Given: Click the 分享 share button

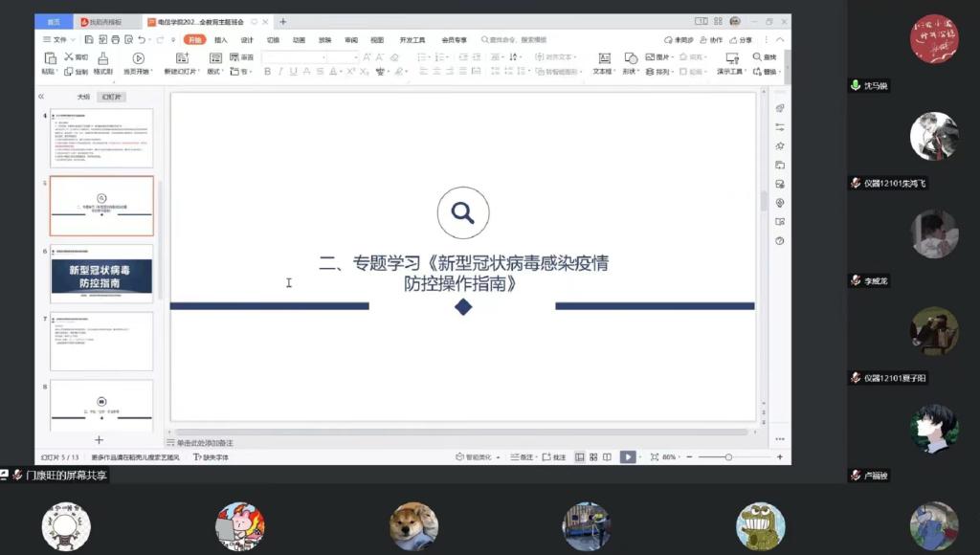Looking at the screenshot, I should pyautogui.click(x=740, y=39).
